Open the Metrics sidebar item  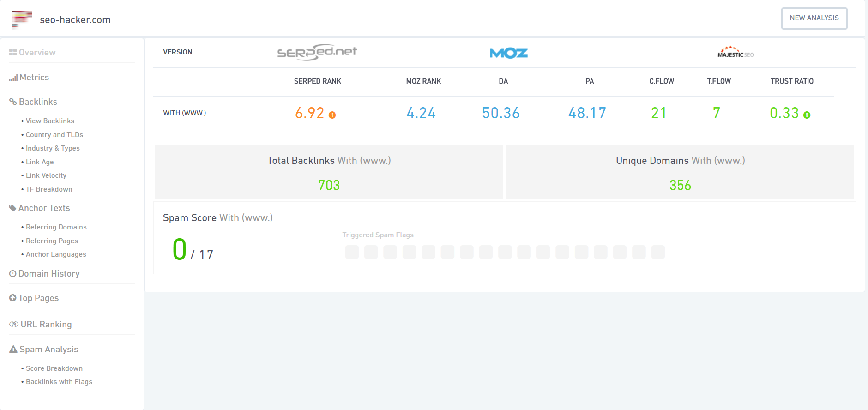[x=34, y=78]
